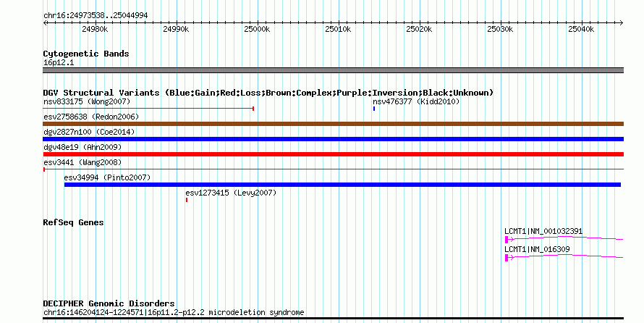Click the nsv476377 (Kidd2010) label

(x=416, y=101)
